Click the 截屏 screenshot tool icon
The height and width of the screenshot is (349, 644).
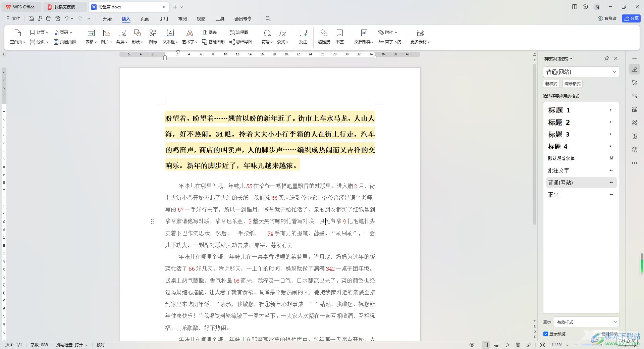click(x=122, y=33)
